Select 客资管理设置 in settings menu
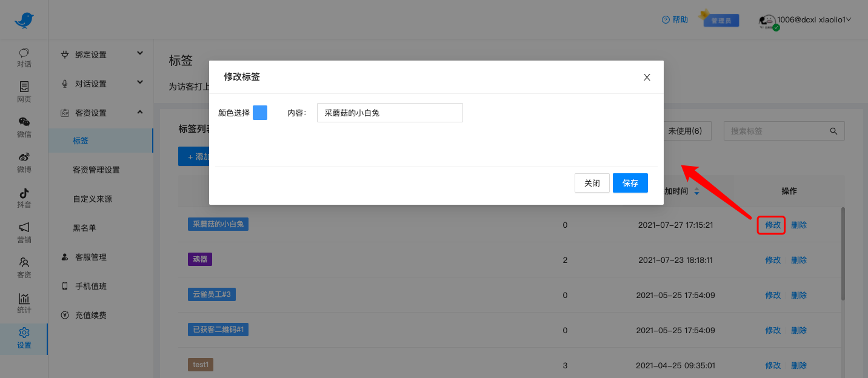This screenshot has width=868, height=378. click(x=96, y=170)
